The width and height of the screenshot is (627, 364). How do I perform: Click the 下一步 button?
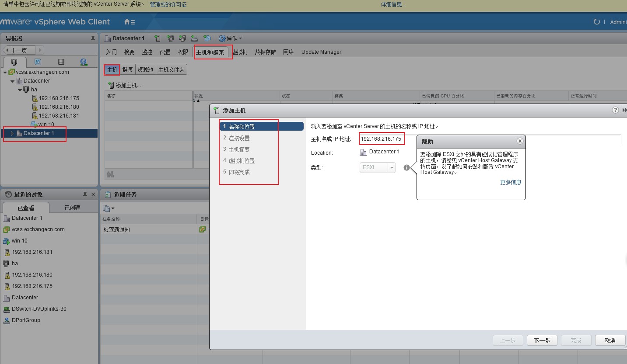click(x=542, y=340)
